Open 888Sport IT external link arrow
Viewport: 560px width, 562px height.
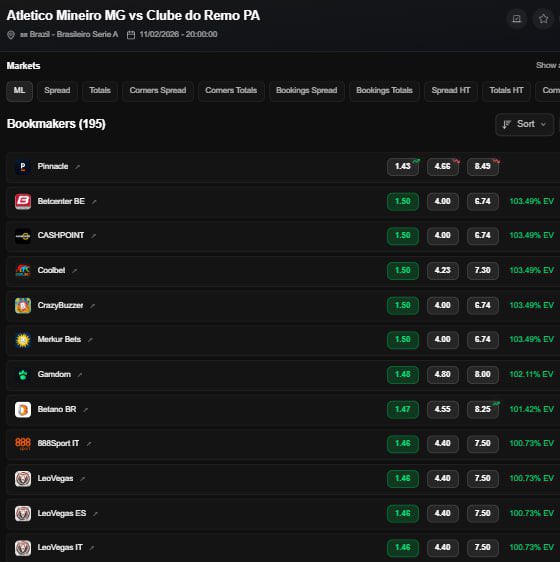(89, 444)
